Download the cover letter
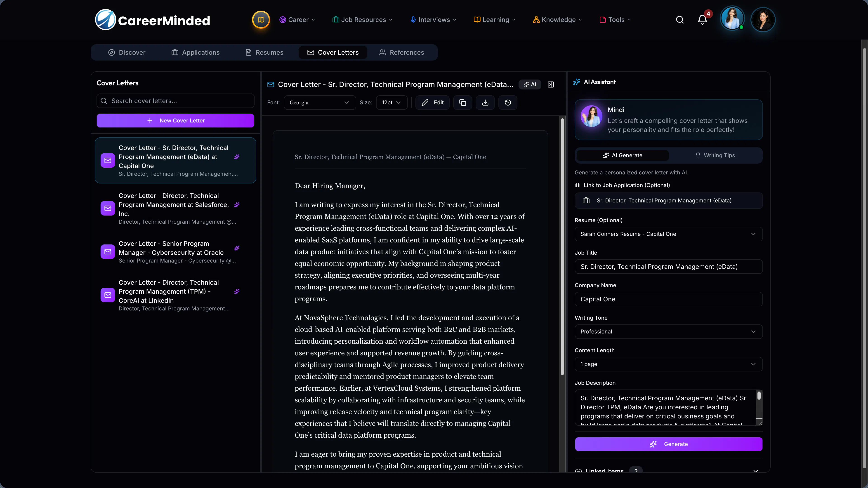 coord(485,103)
